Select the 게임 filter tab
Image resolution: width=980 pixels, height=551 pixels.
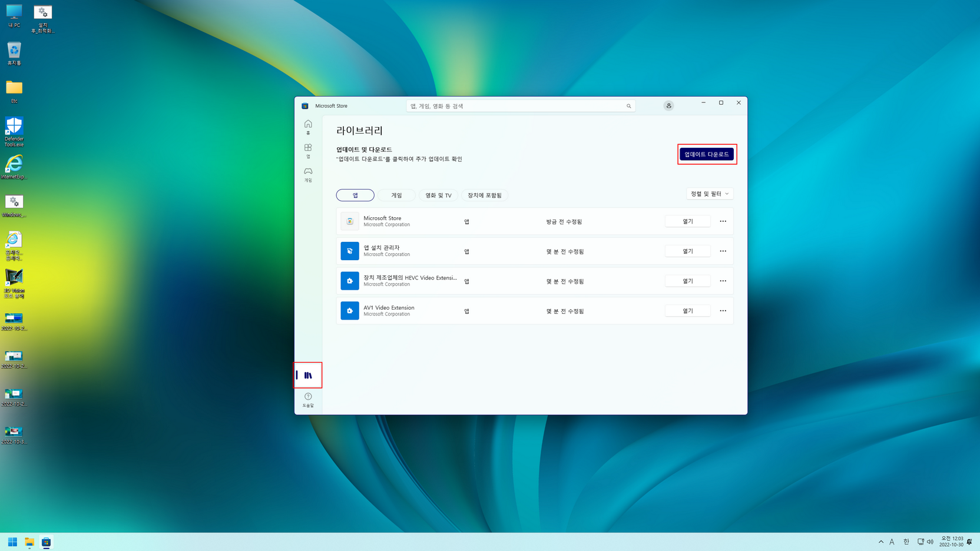click(x=396, y=195)
